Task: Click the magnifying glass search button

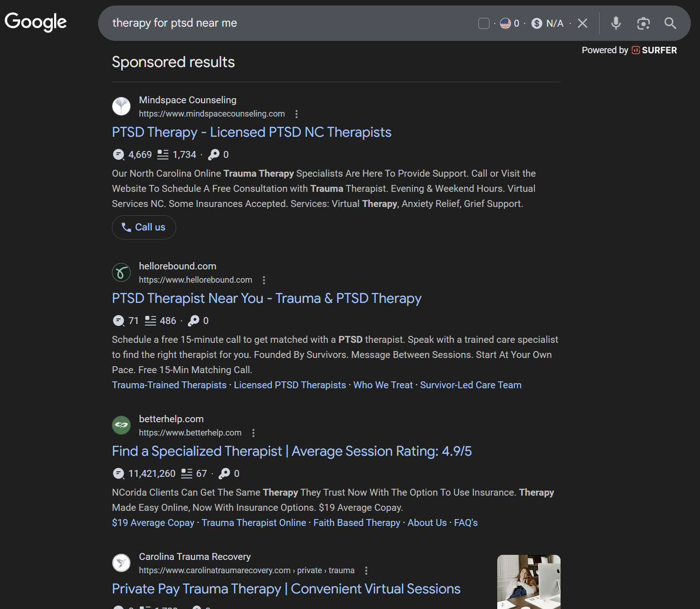Action: [670, 23]
